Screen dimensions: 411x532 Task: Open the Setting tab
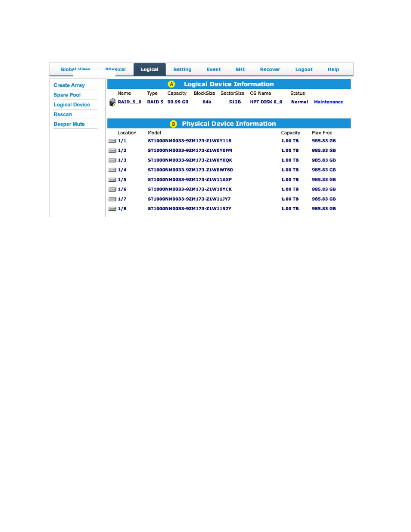(182, 69)
